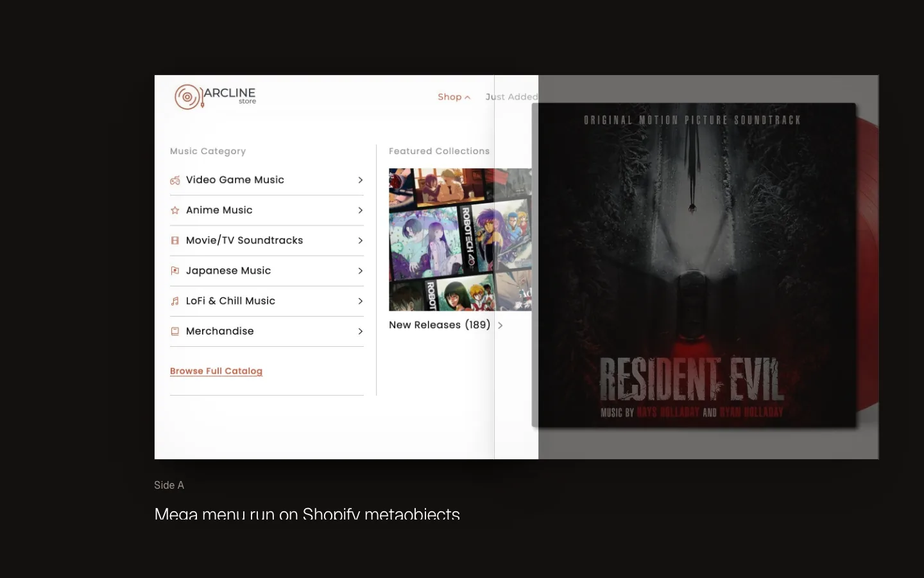Viewport: 924px width, 578px height.
Task: Select Anime Music category
Action: pos(267,211)
